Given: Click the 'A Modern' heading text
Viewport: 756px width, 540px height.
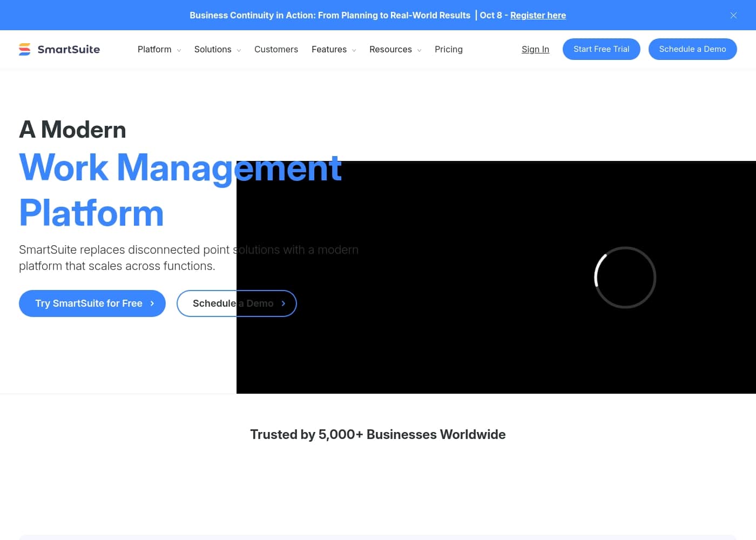Looking at the screenshot, I should point(72,130).
